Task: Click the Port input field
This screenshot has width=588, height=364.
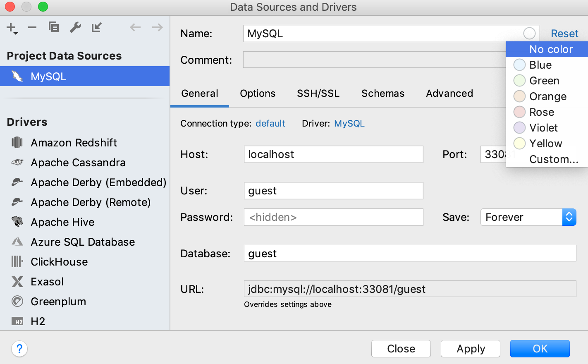Action: (493, 154)
